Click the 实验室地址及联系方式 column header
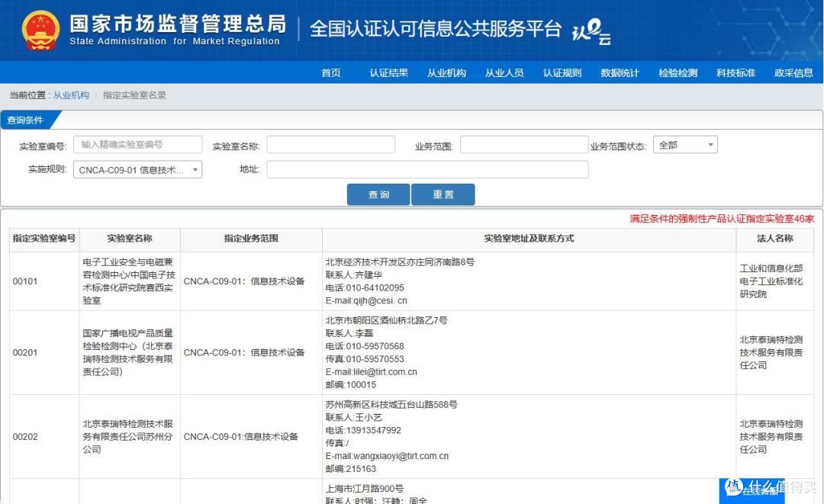Image resolution: width=824 pixels, height=504 pixels. [529, 239]
